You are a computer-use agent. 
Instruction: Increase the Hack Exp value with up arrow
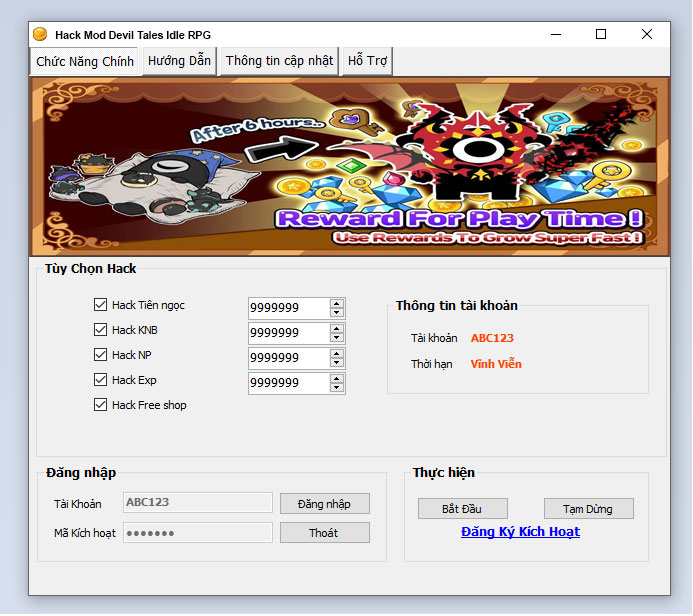pos(337,379)
